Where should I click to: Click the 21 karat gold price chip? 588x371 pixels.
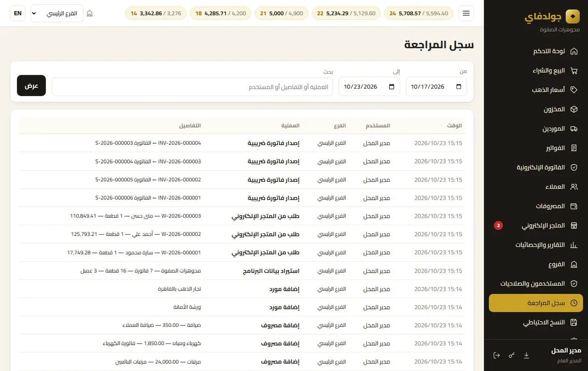pos(281,13)
